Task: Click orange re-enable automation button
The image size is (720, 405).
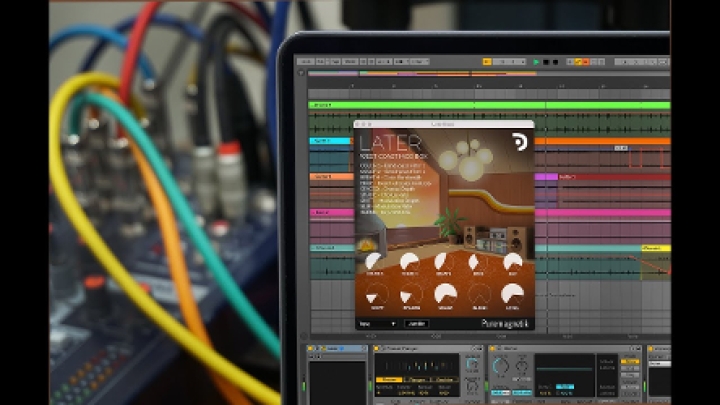Action: 585,62
